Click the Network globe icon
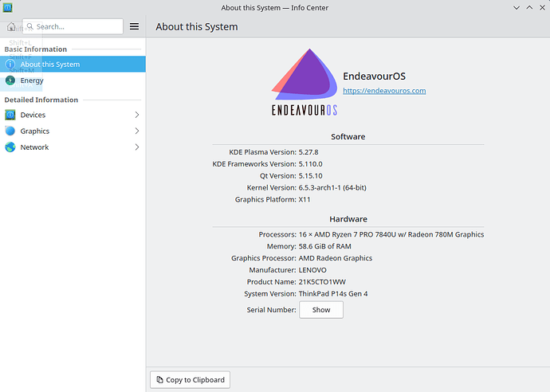The width and height of the screenshot is (550, 392). coord(10,147)
